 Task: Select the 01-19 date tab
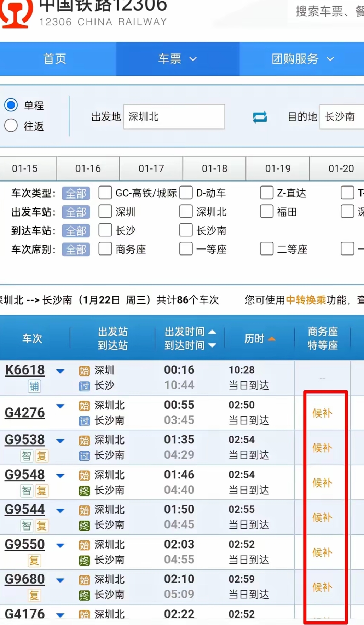(x=278, y=168)
